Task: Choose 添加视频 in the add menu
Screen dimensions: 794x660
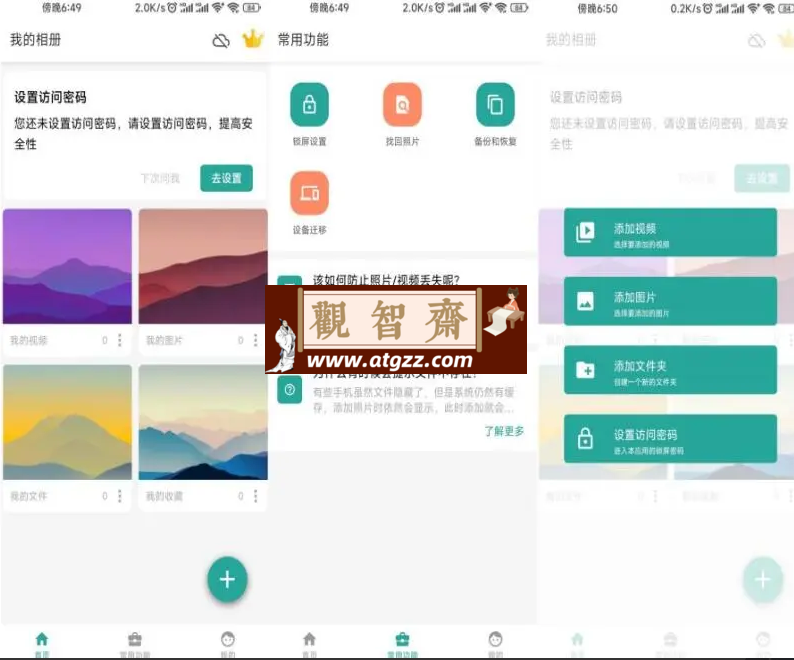Action: (670, 232)
